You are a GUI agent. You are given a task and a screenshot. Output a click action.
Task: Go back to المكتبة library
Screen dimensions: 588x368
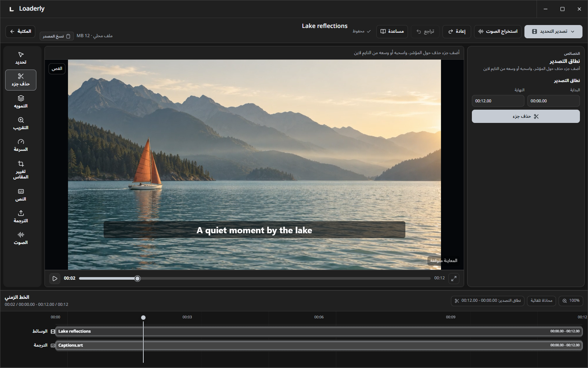[21, 31]
